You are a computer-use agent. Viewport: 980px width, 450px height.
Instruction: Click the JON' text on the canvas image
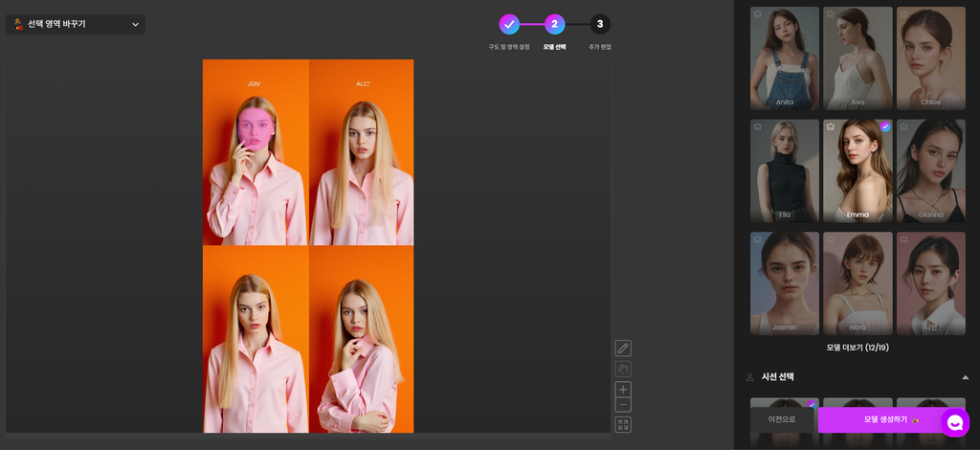pos(254,83)
